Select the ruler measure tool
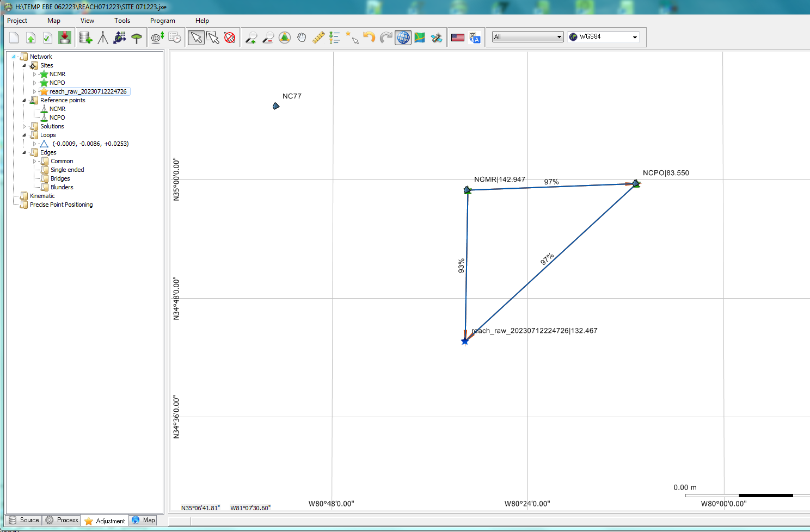 pyautogui.click(x=318, y=38)
